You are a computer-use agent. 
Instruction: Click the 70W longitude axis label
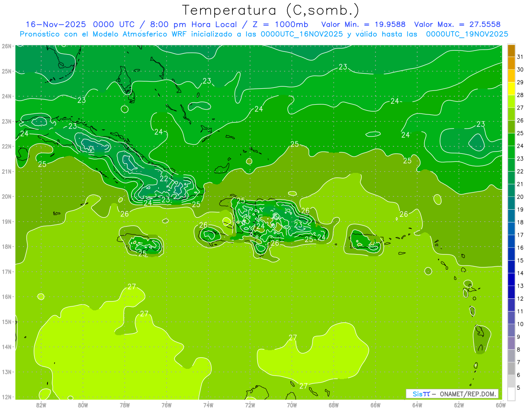(x=292, y=405)
